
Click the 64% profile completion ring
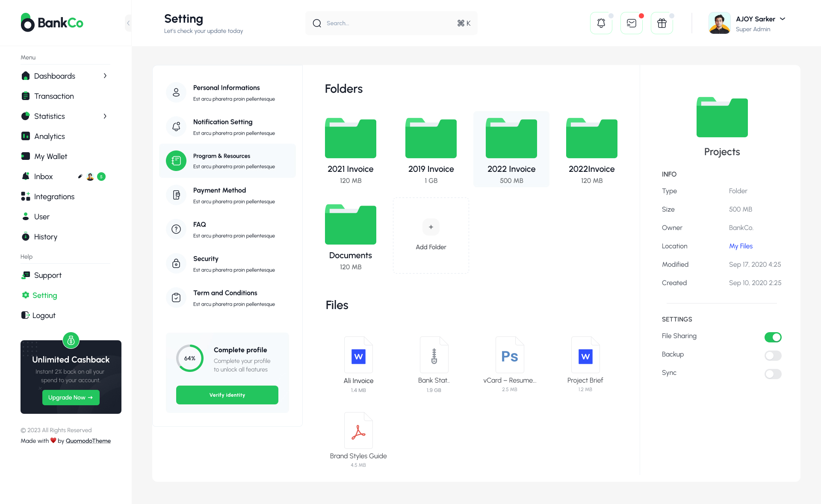click(190, 358)
